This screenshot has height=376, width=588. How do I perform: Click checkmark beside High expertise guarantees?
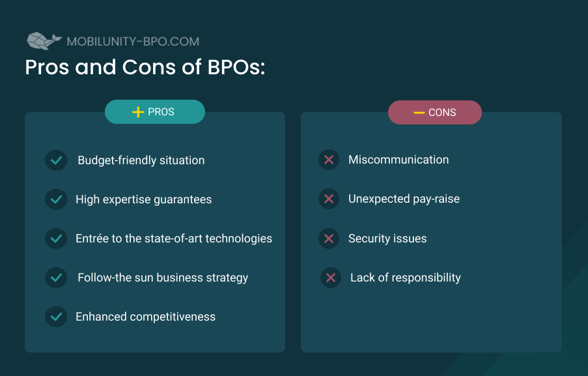point(56,199)
